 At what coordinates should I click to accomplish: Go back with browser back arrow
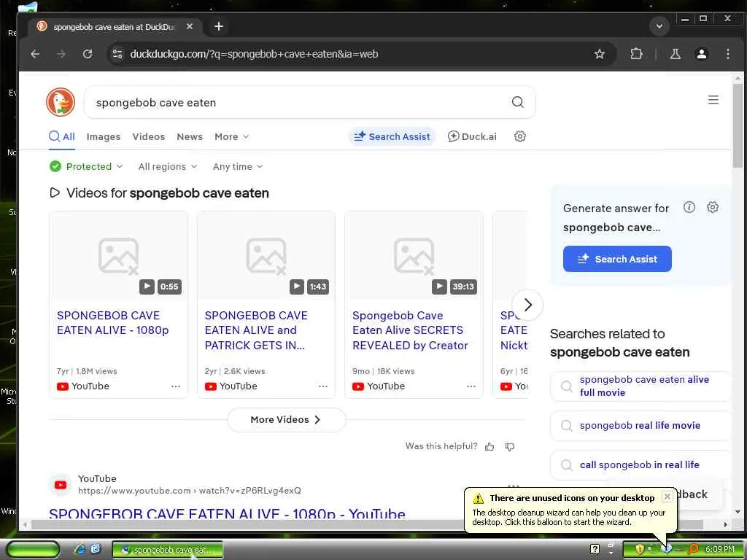(35, 54)
